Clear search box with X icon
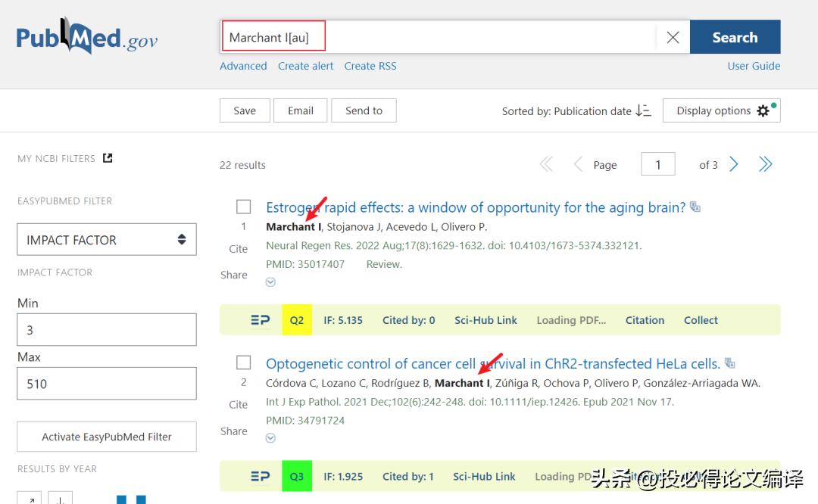 [673, 38]
